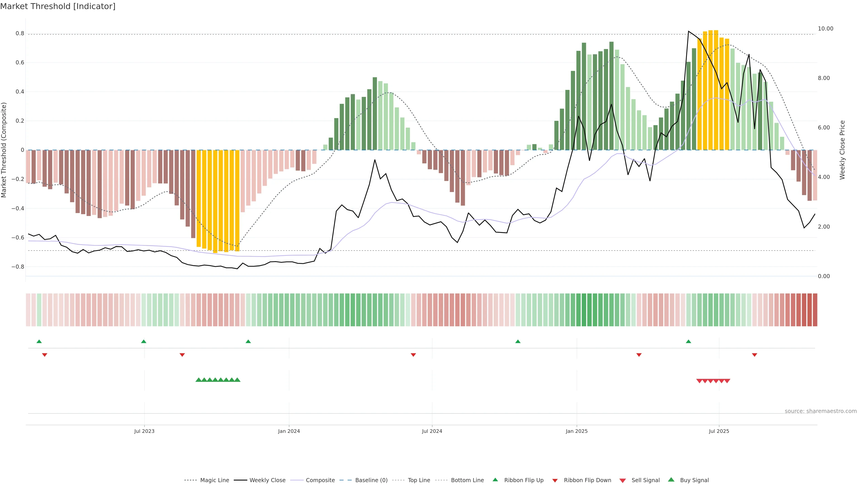Click the last red Sell Signal triangle in cluster
Image resolution: width=868 pixels, height=488 pixels.
tap(727, 381)
